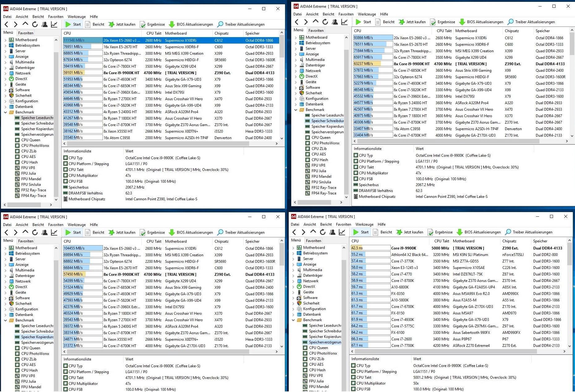
Task: Click Start in the top-right window toolbar
Action: tap(363, 22)
